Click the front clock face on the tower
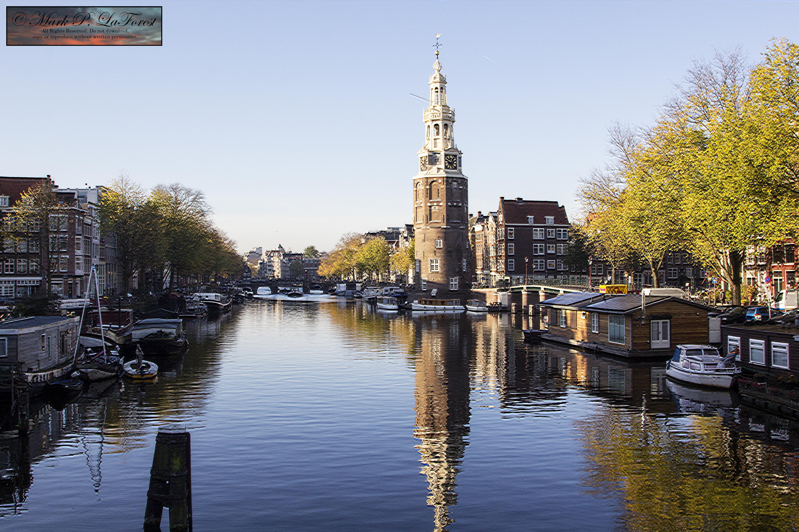This screenshot has width=799, height=532. pyautogui.click(x=451, y=162)
